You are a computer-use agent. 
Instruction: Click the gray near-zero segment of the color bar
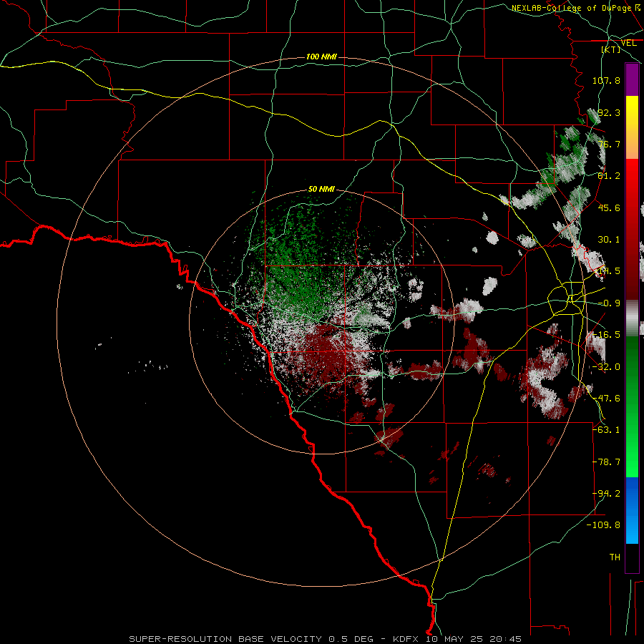[x=632, y=318]
